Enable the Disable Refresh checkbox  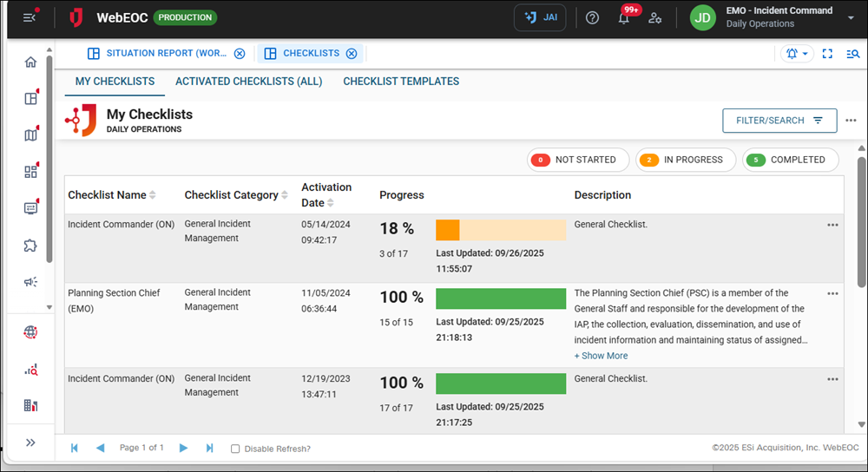(x=235, y=449)
